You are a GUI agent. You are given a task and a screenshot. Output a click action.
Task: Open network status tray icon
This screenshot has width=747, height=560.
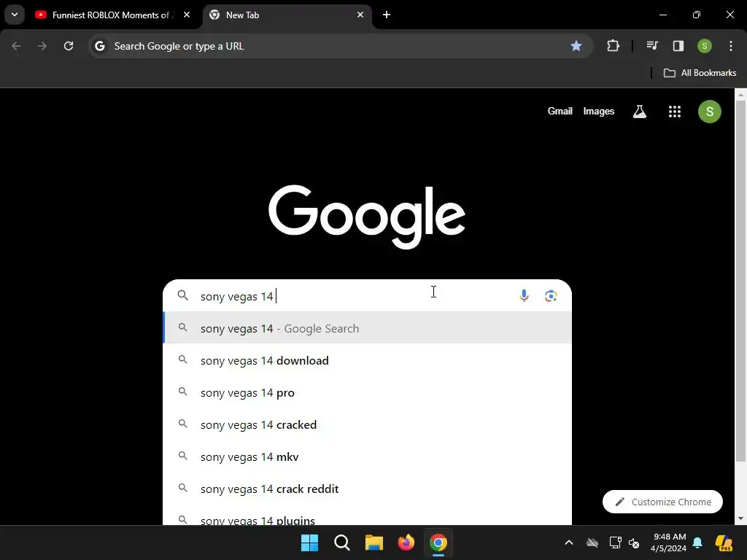tap(615, 542)
